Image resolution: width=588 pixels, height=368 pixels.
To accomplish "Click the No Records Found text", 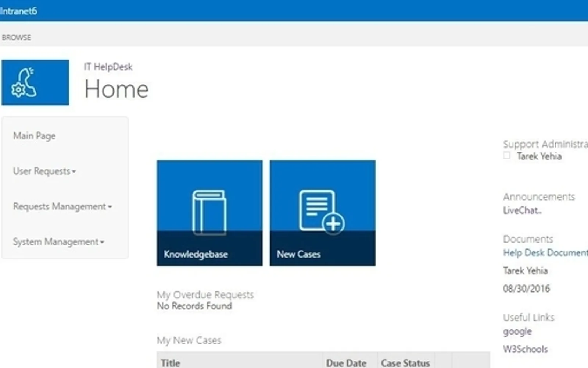I will [194, 306].
